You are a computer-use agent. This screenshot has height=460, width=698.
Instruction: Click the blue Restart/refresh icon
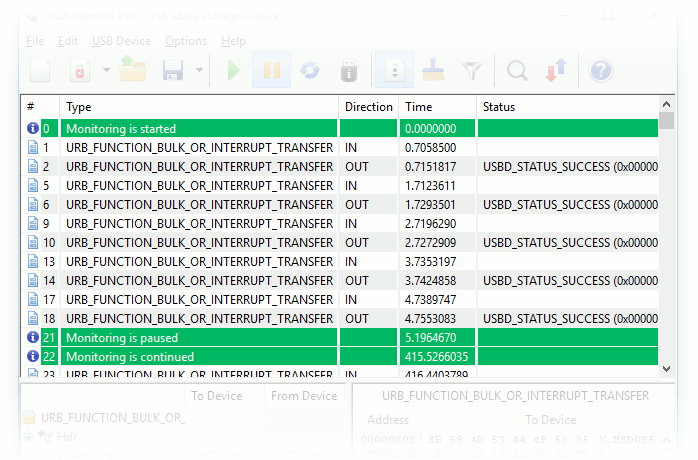pyautogui.click(x=310, y=71)
